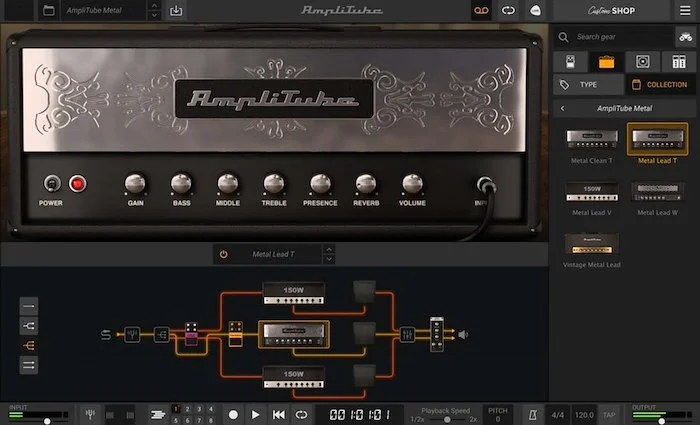
Task: Select Metal Lead T amp thumbnail
Action: click(x=657, y=139)
